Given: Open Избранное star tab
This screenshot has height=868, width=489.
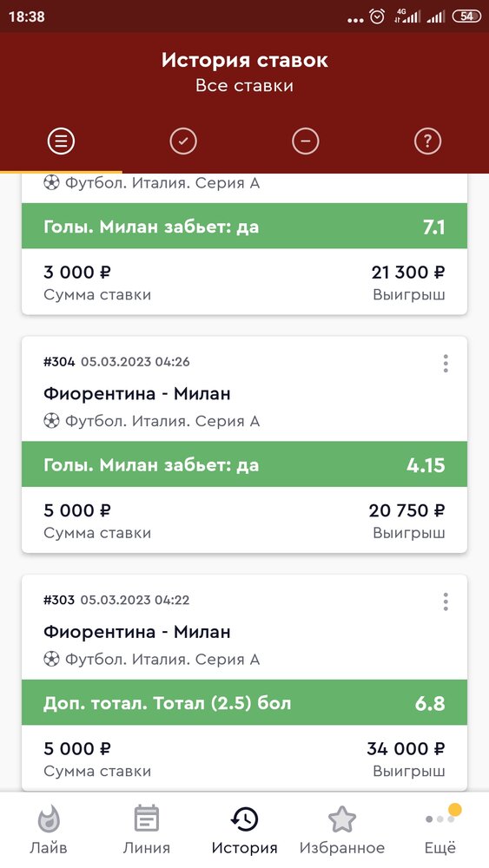Looking at the screenshot, I should point(341,830).
